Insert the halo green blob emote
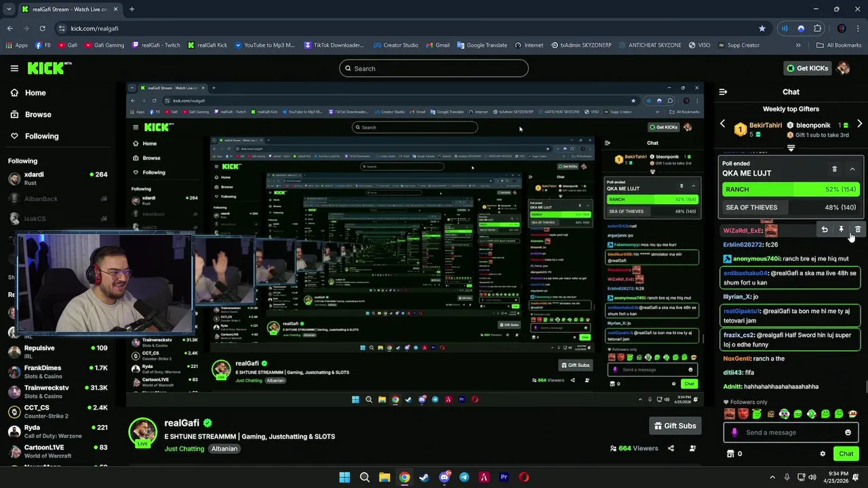Viewport: 868px width, 488px height. coord(757,414)
